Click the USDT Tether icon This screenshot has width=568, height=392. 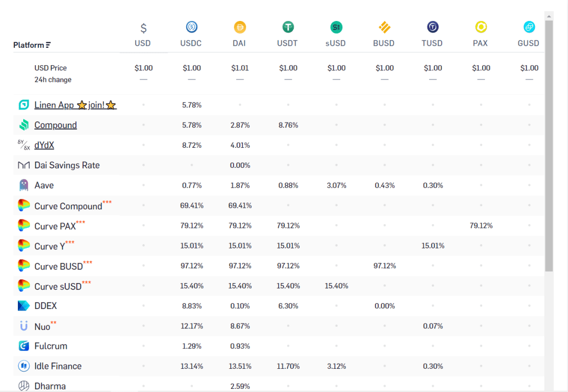pyautogui.click(x=288, y=27)
